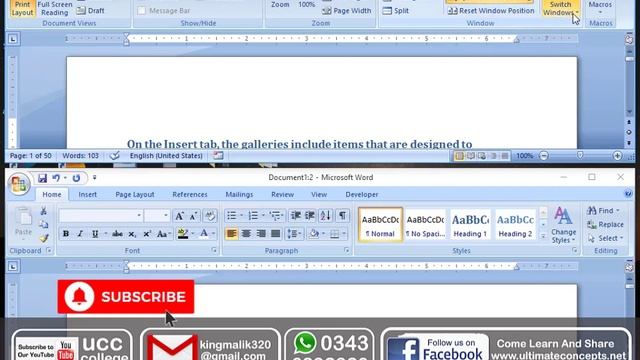Open the font size dropdown
This screenshot has height=360, width=640.
pyautogui.click(x=166, y=216)
